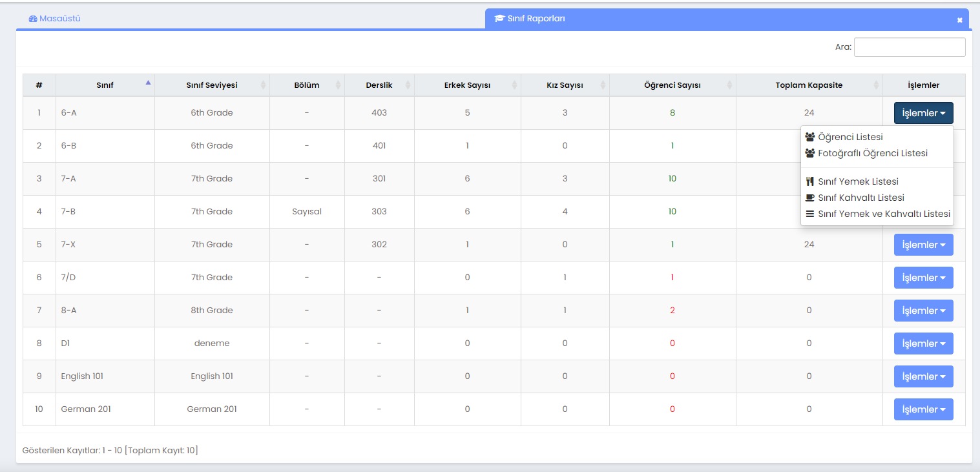Viewport: 980px width, 472px height.
Task: Click the 8th Grade level cell
Action: [212, 311]
